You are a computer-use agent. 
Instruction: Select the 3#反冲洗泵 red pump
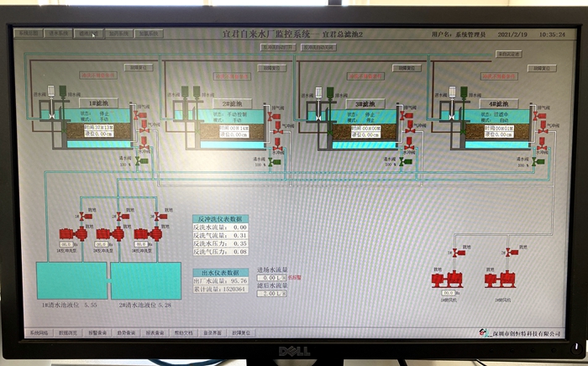click(148, 233)
